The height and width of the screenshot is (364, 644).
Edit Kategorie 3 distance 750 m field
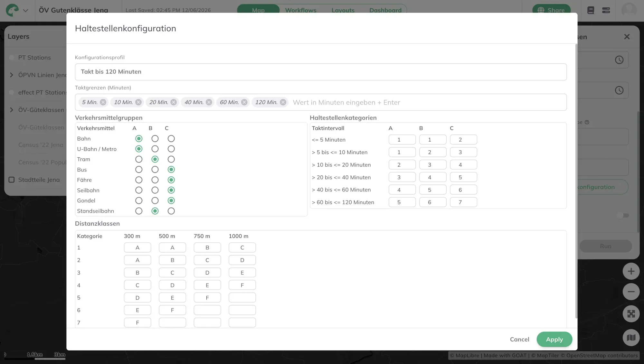tap(207, 273)
